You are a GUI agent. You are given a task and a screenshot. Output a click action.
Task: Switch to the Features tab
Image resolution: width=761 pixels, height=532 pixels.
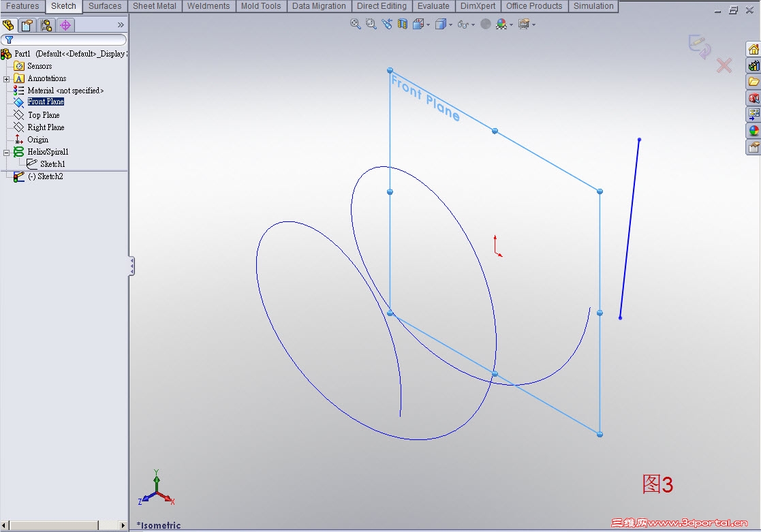click(22, 6)
